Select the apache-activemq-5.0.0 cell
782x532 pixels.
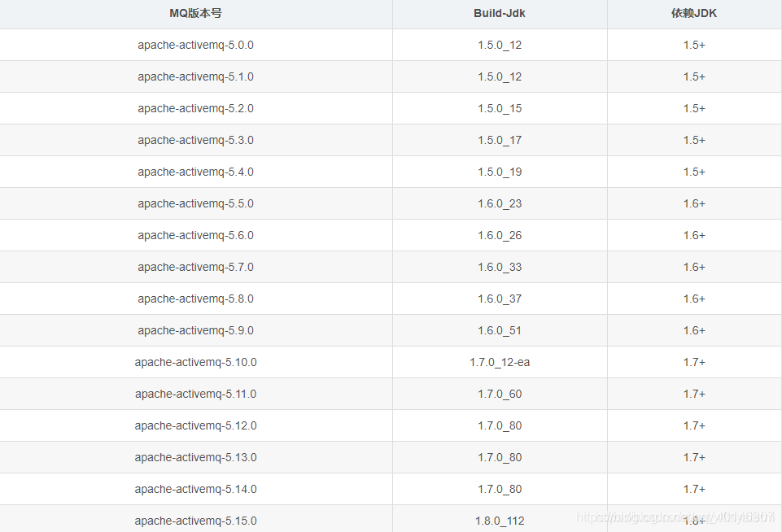195,45
